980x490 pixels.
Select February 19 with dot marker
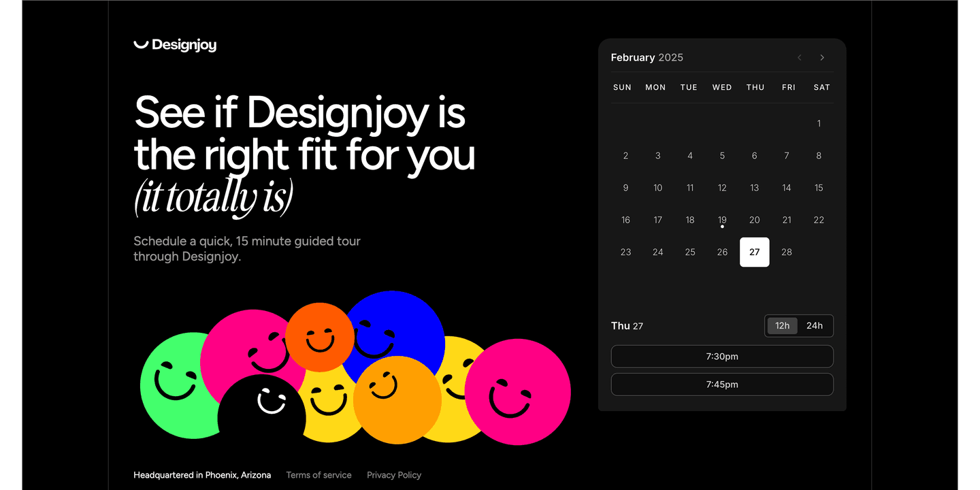722,220
